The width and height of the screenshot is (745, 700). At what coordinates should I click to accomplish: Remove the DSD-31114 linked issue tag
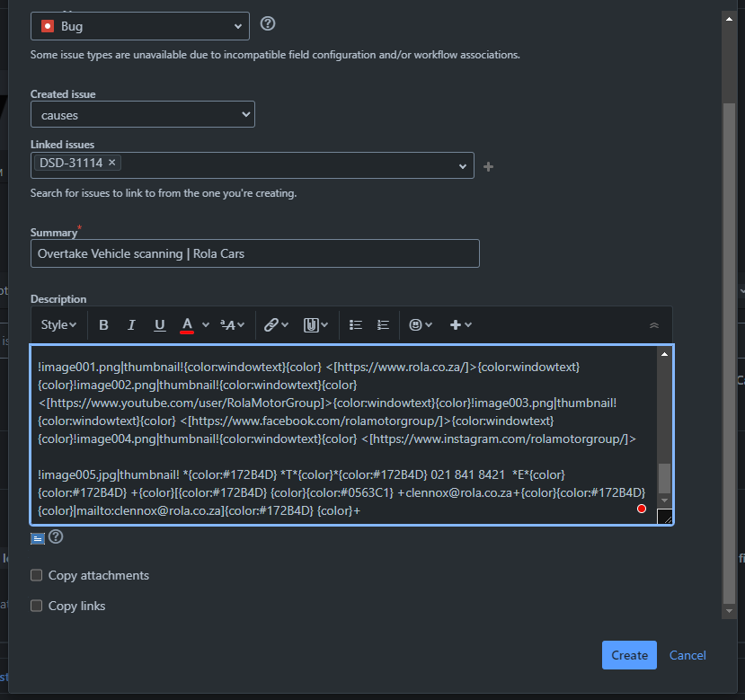[x=112, y=163]
